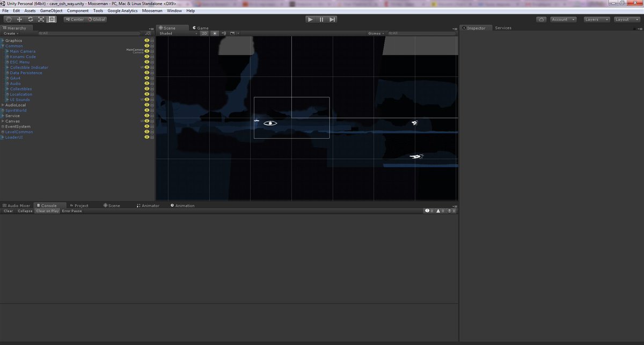Select the Move tool
Screen dimensions: 644x345
[x=19, y=19]
